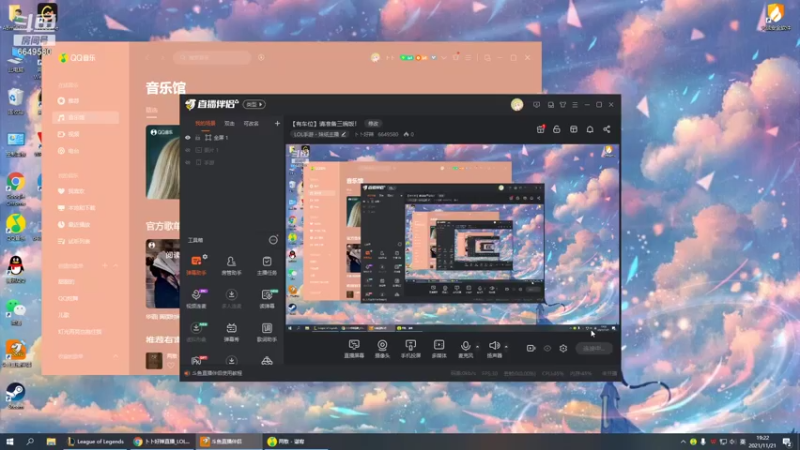This screenshot has width=800, height=450.
Task: Add 手机投屏 phone casting source
Action: click(x=411, y=349)
